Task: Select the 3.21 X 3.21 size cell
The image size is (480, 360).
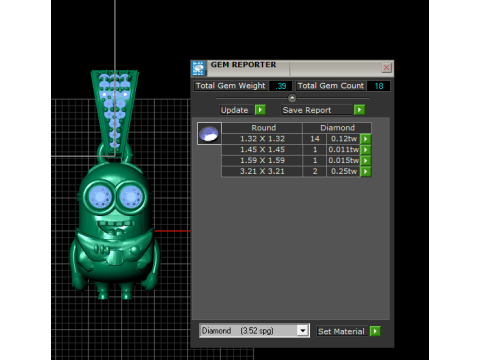Action: coord(262,171)
